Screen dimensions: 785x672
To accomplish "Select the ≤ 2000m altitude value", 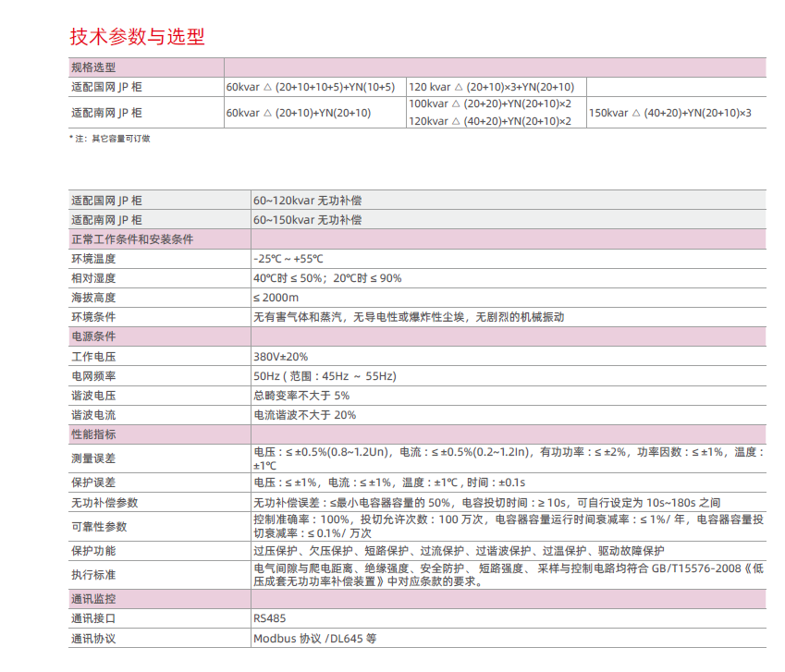I will pyautogui.click(x=276, y=298).
